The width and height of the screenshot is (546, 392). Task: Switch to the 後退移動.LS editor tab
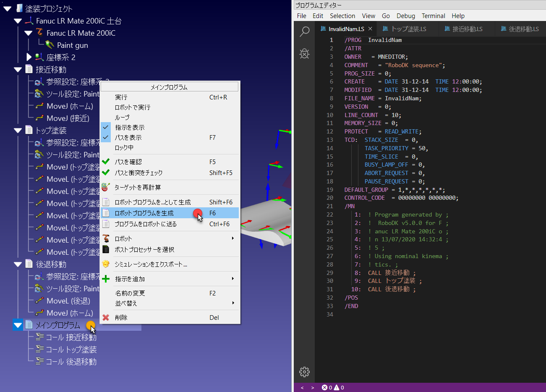tap(520, 29)
